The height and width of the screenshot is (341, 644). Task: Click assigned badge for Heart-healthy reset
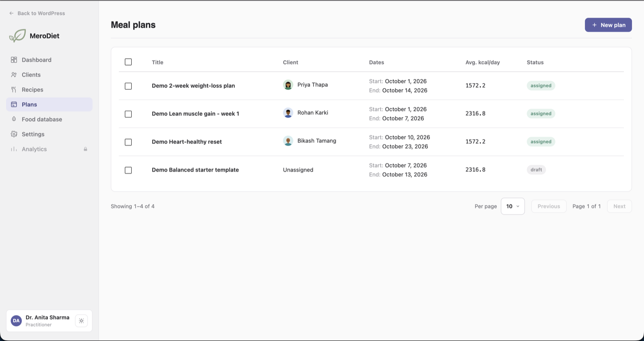541,142
